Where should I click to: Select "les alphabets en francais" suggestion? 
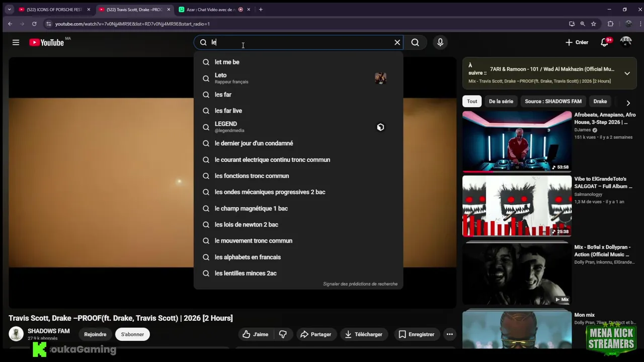(298, 257)
